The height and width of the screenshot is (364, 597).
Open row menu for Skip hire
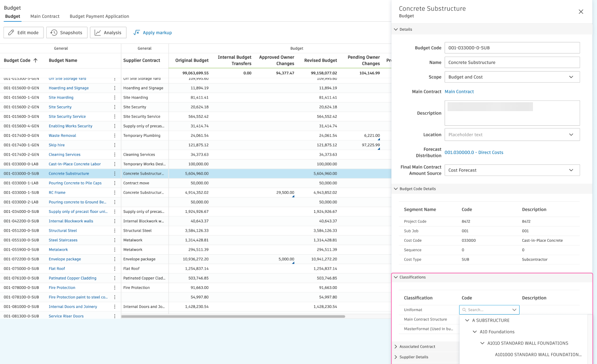click(x=115, y=145)
